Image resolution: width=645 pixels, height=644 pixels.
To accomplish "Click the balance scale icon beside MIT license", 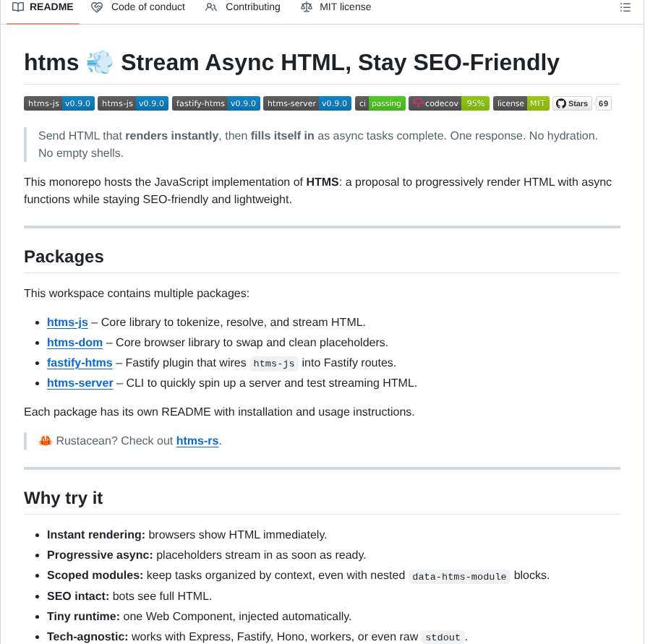I will (307, 7).
